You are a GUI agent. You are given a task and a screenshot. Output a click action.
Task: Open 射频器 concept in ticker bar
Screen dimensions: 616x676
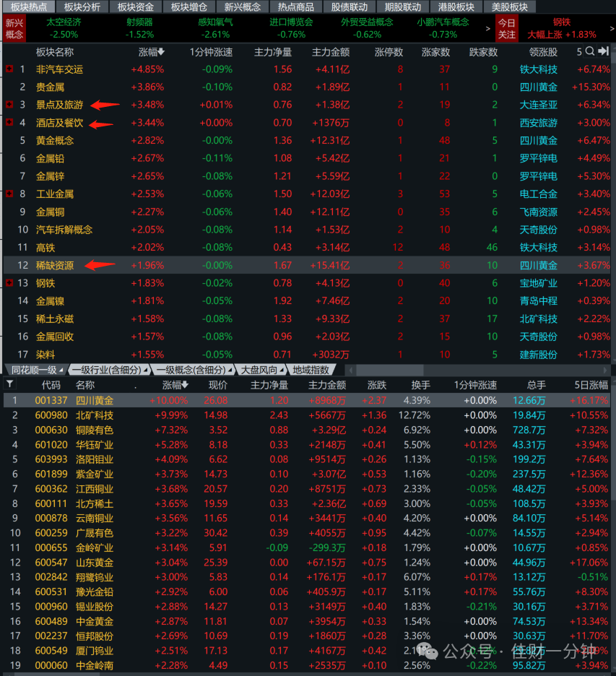click(139, 28)
